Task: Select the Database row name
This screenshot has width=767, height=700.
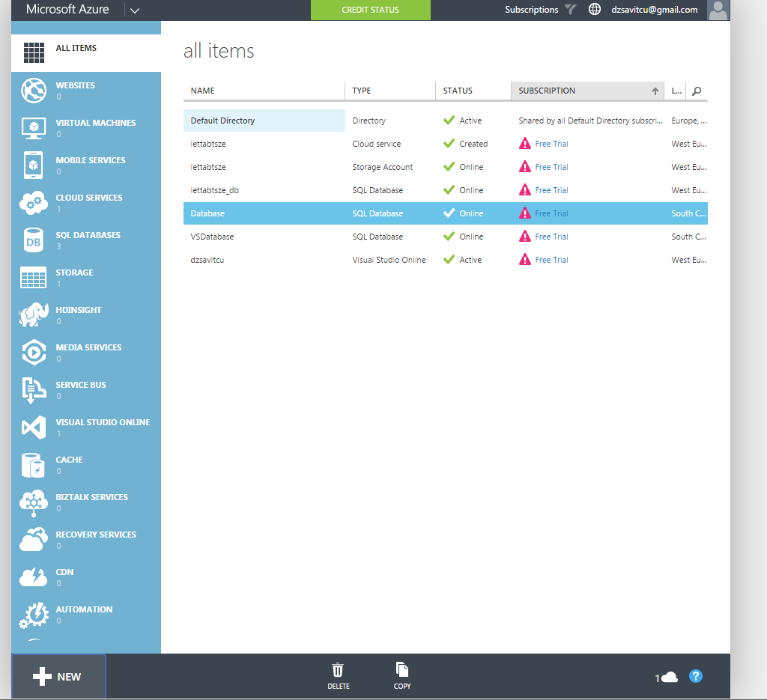Action: pyautogui.click(x=207, y=213)
